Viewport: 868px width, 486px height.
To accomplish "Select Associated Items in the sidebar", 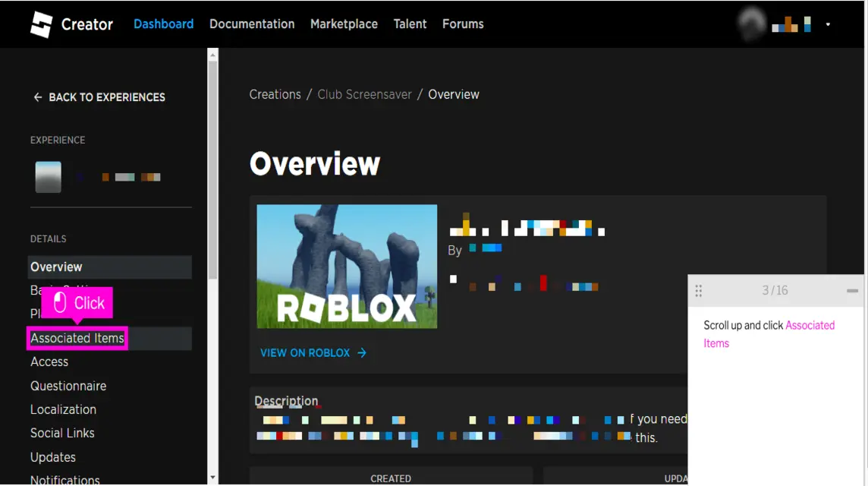I will pos(77,338).
